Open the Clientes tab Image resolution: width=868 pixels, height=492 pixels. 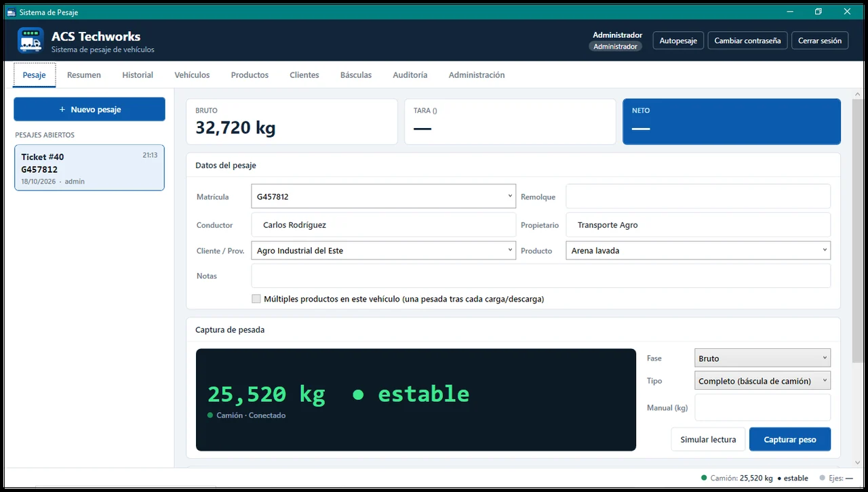click(x=304, y=75)
